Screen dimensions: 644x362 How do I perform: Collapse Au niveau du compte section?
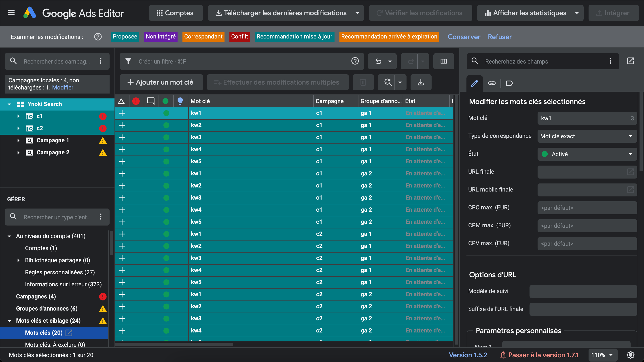click(x=9, y=236)
